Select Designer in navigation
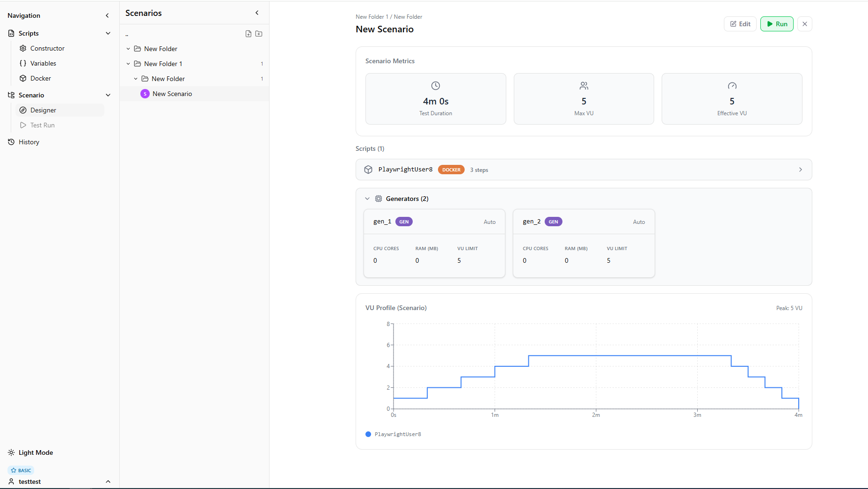This screenshot has height=489, width=868. click(60, 110)
